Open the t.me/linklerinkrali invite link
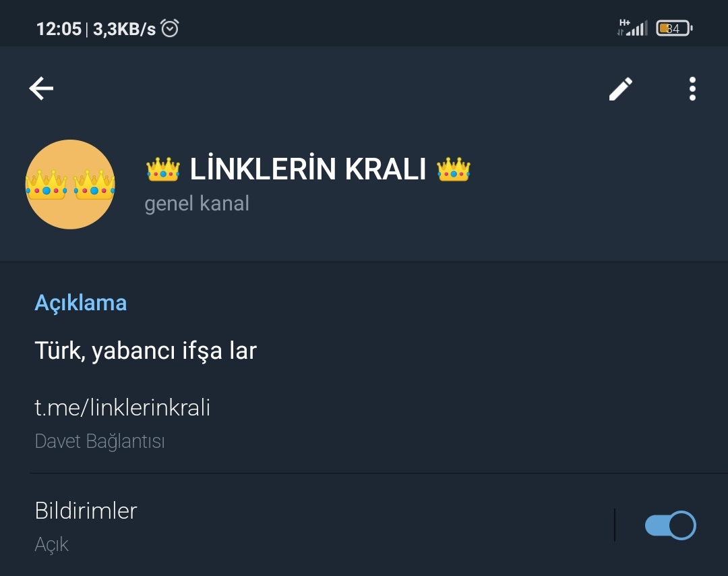 [122, 407]
